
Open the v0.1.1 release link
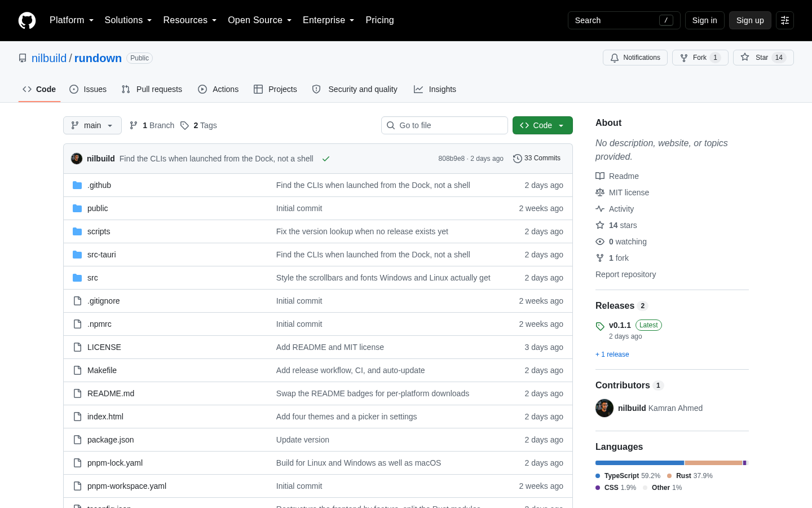tap(620, 325)
